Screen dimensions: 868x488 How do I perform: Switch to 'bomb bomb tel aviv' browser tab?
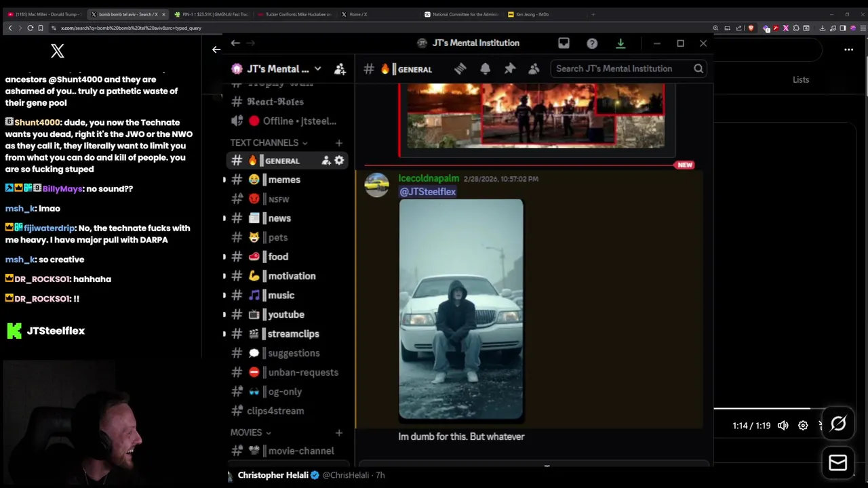(127, 14)
